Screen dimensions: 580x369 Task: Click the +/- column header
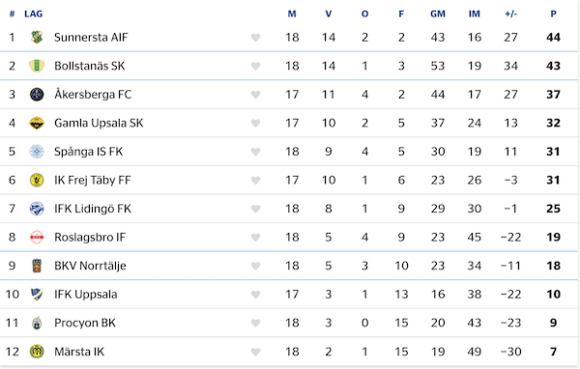[x=511, y=14]
